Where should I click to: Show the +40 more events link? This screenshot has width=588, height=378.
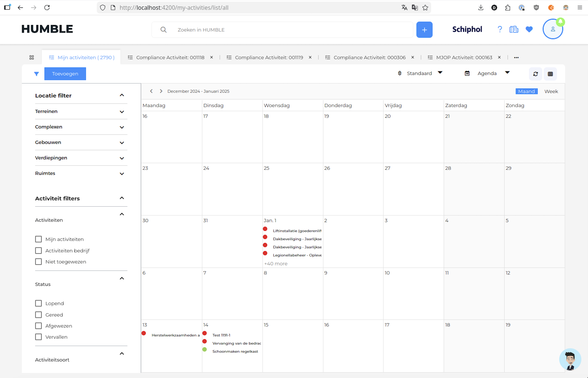click(x=276, y=264)
